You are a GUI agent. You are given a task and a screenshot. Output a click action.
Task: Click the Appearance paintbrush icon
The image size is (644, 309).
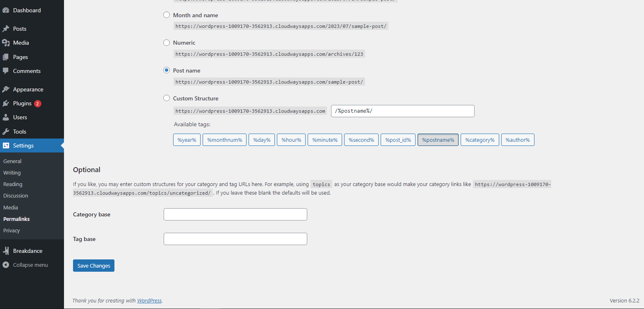pos(6,89)
